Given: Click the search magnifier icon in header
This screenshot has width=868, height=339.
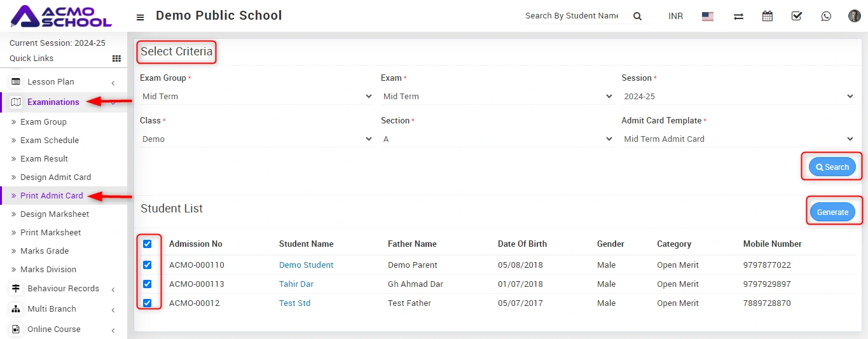Looking at the screenshot, I should (x=637, y=17).
